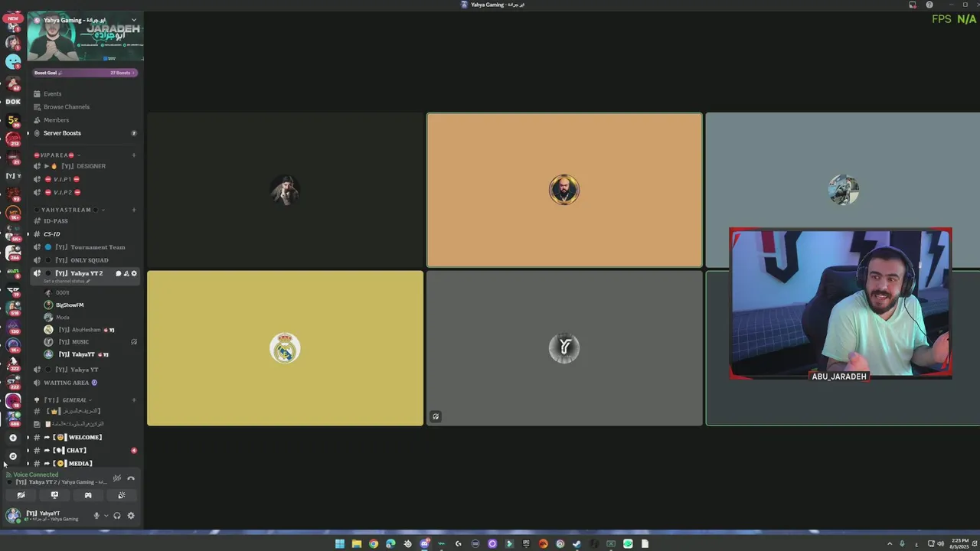
Task: Launch Chrome from taskbar
Action: [x=374, y=544]
